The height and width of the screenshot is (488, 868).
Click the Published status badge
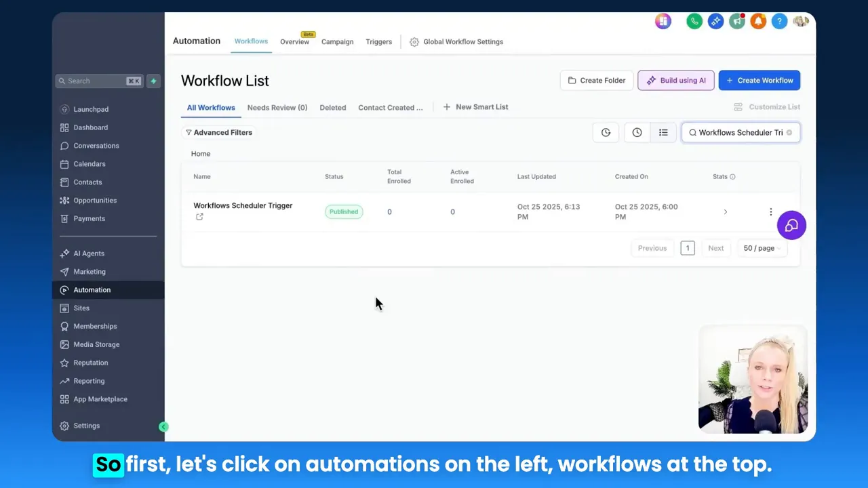pyautogui.click(x=343, y=212)
